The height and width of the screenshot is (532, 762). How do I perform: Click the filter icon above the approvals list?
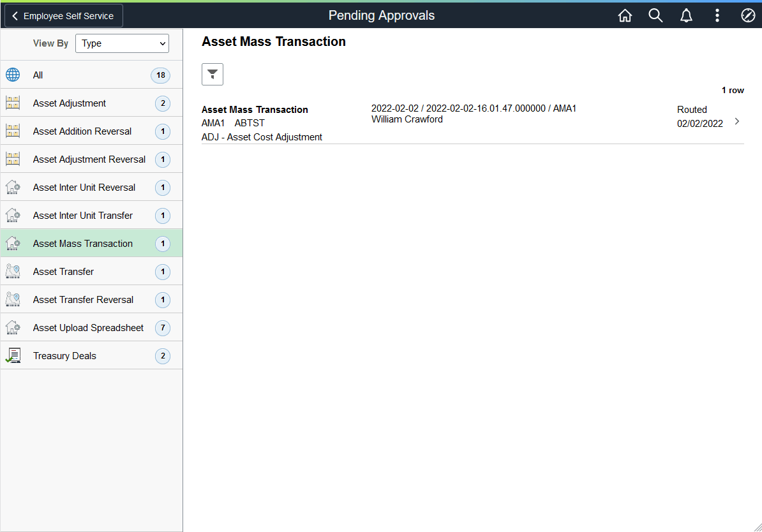tap(213, 74)
